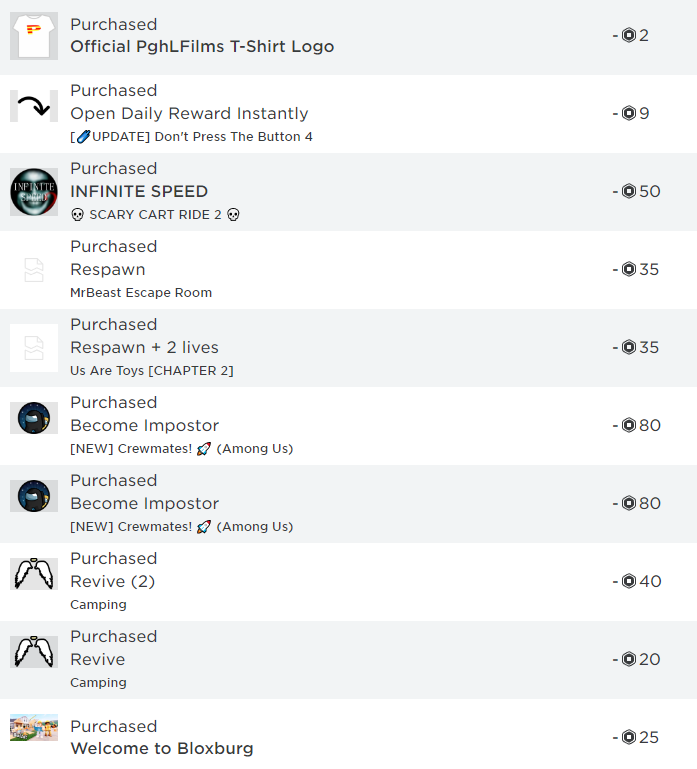The height and width of the screenshot is (769, 697).
Task: Click the curved arrow Daily Reward icon
Action: click(34, 106)
